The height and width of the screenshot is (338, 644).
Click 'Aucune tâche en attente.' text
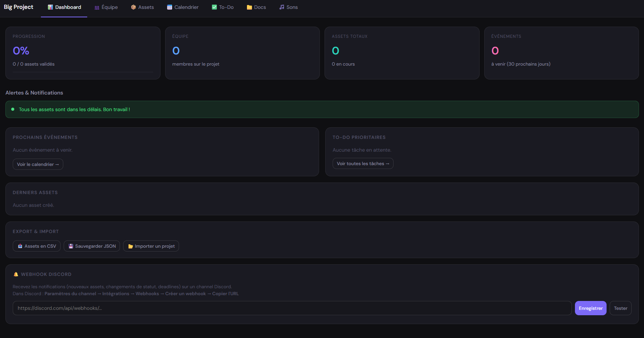362,150
